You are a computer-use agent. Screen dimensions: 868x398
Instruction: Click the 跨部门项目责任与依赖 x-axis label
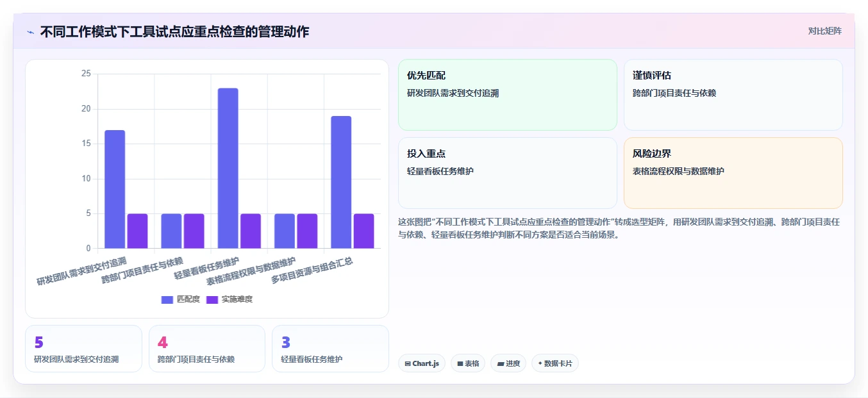(x=142, y=270)
